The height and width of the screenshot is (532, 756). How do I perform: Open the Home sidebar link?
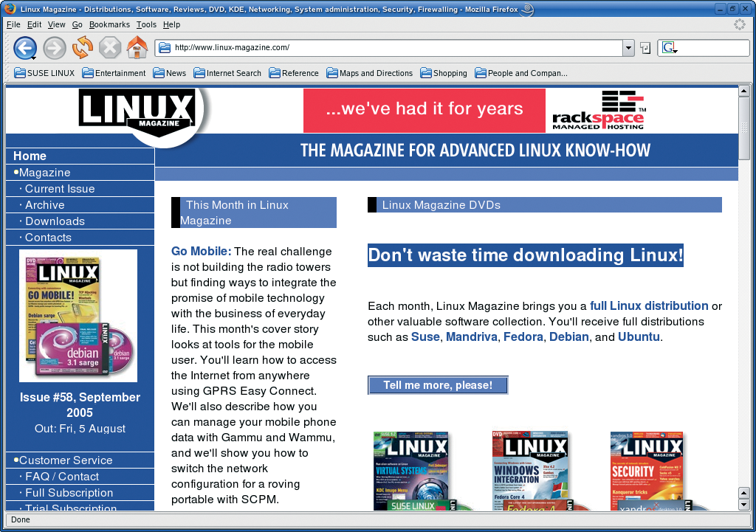(x=30, y=156)
